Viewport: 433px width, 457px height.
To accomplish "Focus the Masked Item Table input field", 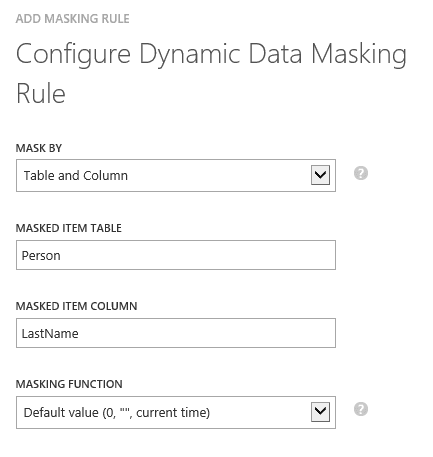I will point(176,255).
